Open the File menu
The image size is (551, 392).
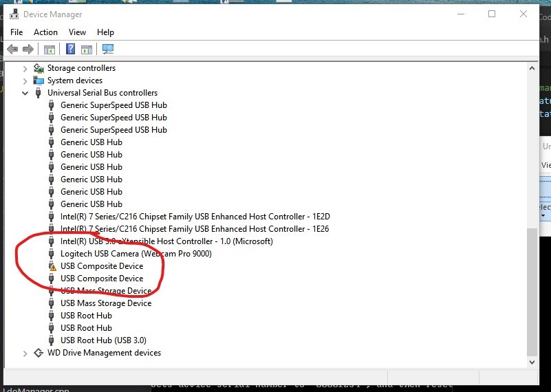[17, 32]
